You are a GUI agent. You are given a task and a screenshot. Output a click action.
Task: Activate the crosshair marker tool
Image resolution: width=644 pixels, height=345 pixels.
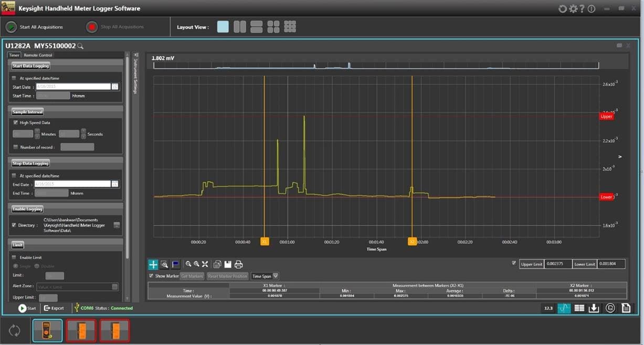(x=153, y=264)
